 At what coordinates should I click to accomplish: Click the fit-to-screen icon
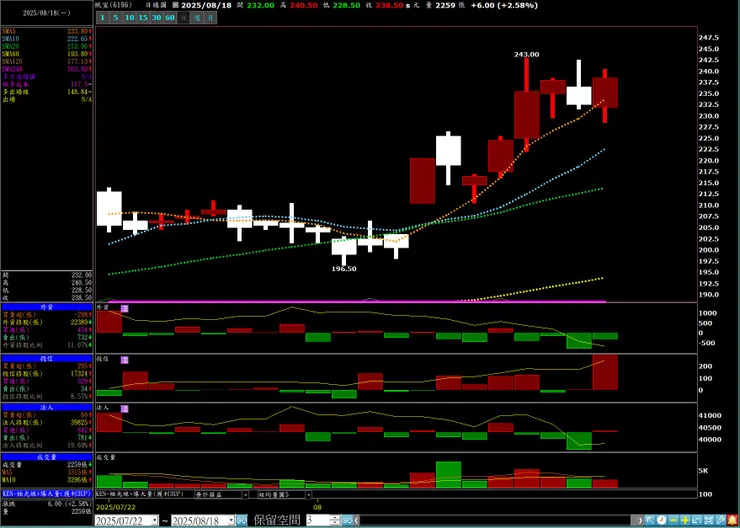point(709,520)
